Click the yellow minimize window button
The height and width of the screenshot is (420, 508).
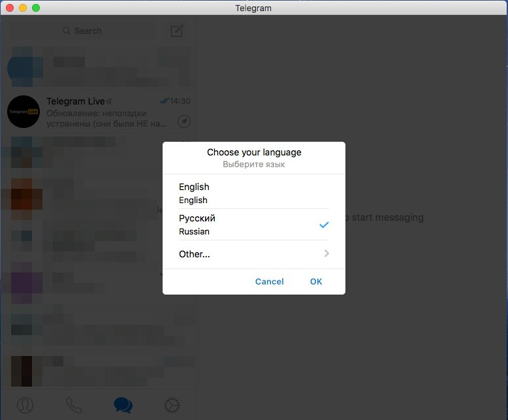point(23,8)
